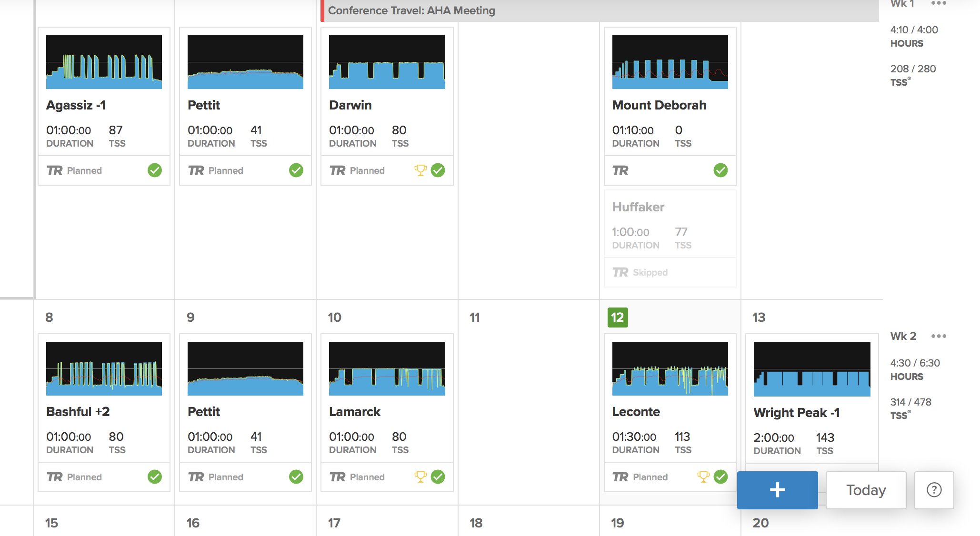The height and width of the screenshot is (536, 980).
Task: Click the TR logo on Agassiz -1 card
Action: [55, 170]
